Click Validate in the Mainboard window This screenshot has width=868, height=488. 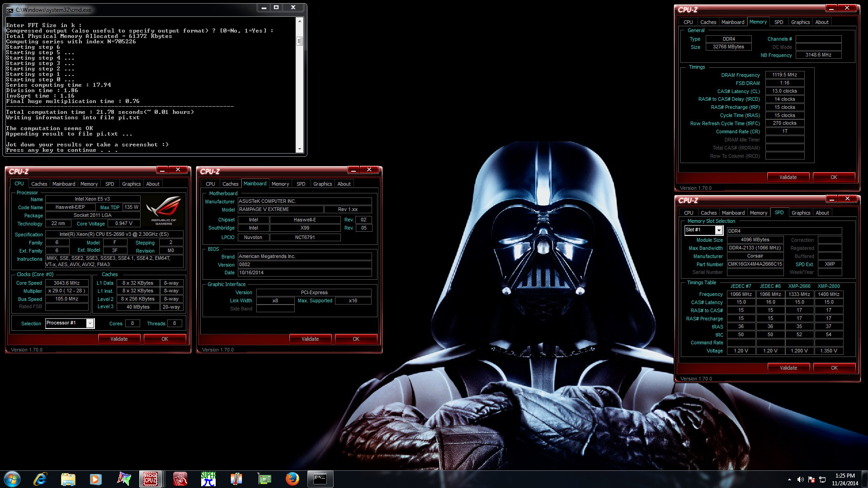[310, 339]
